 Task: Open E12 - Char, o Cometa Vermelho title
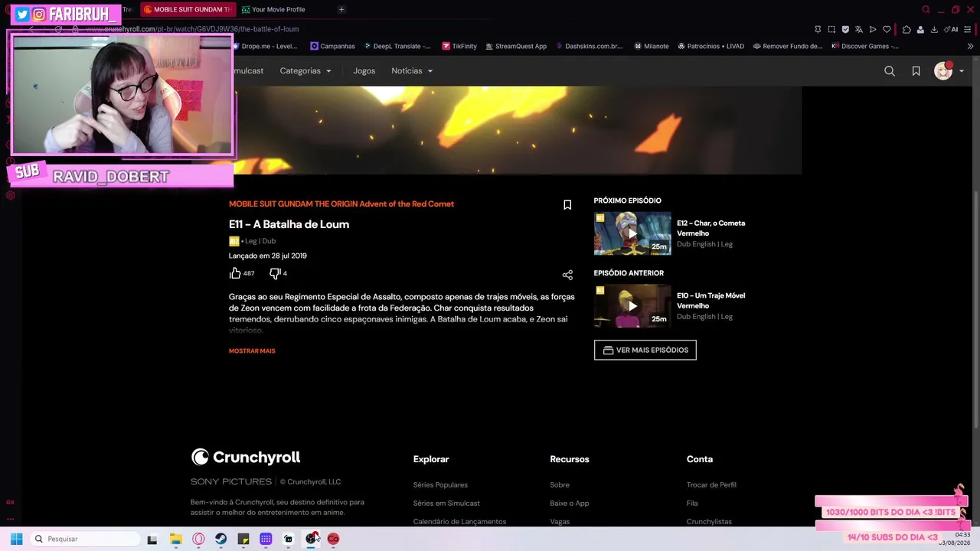tap(710, 228)
